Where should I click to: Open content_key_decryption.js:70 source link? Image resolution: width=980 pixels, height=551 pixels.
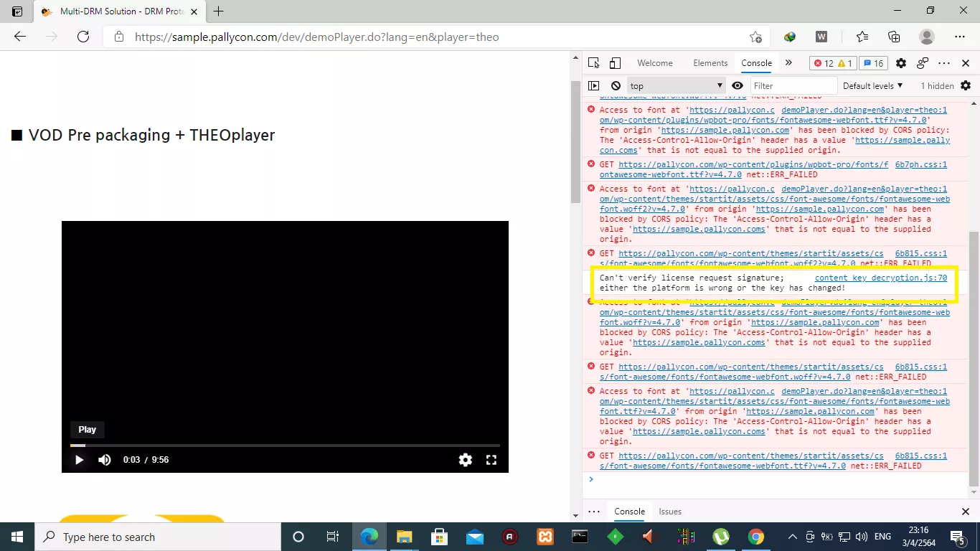pos(881,278)
